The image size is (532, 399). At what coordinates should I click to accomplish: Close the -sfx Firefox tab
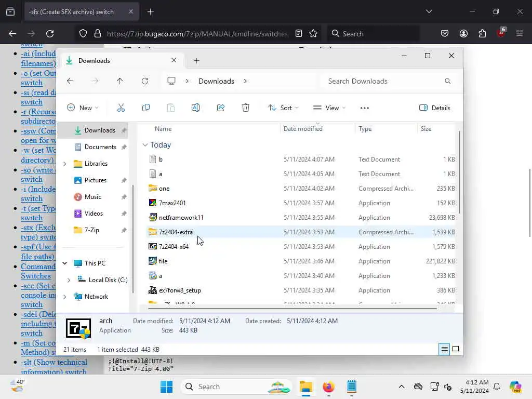[130, 11]
